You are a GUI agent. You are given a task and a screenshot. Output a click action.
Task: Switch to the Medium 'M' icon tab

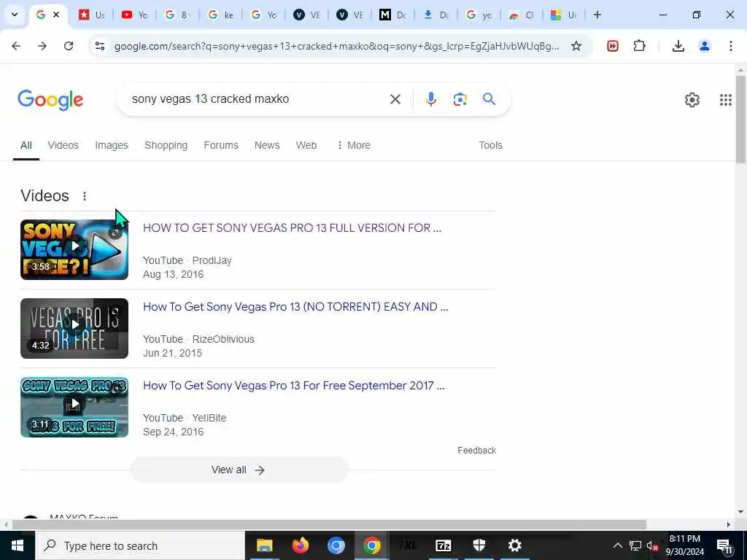pyautogui.click(x=392, y=15)
